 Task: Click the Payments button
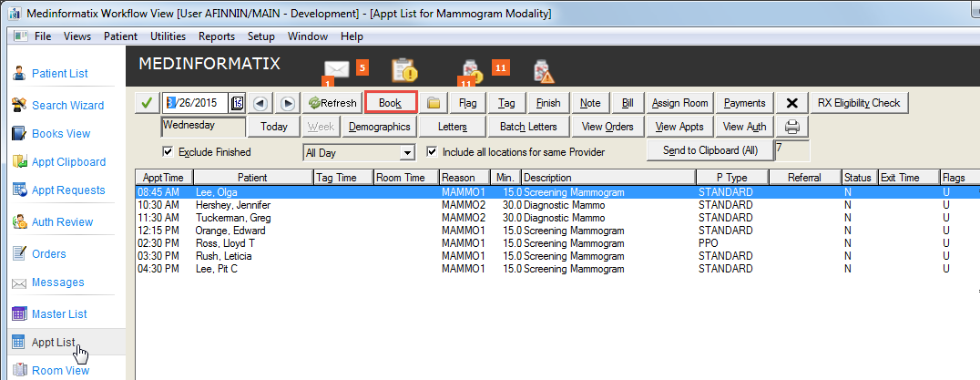click(744, 103)
